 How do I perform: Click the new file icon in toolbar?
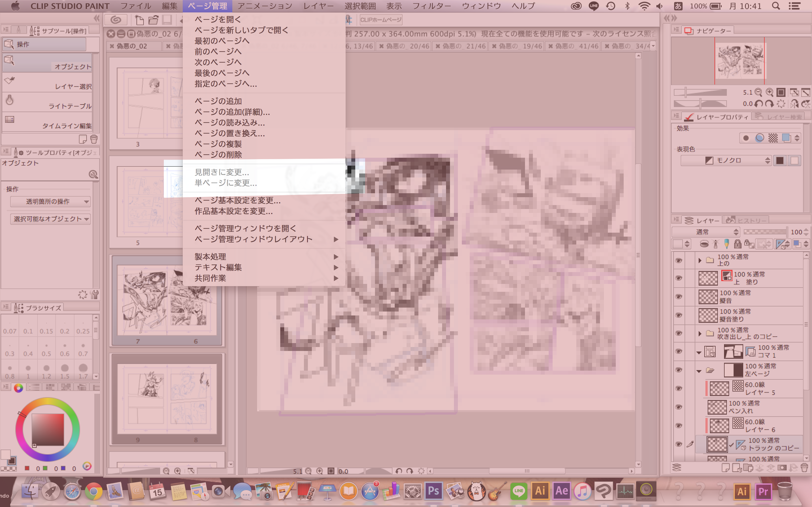pos(139,20)
